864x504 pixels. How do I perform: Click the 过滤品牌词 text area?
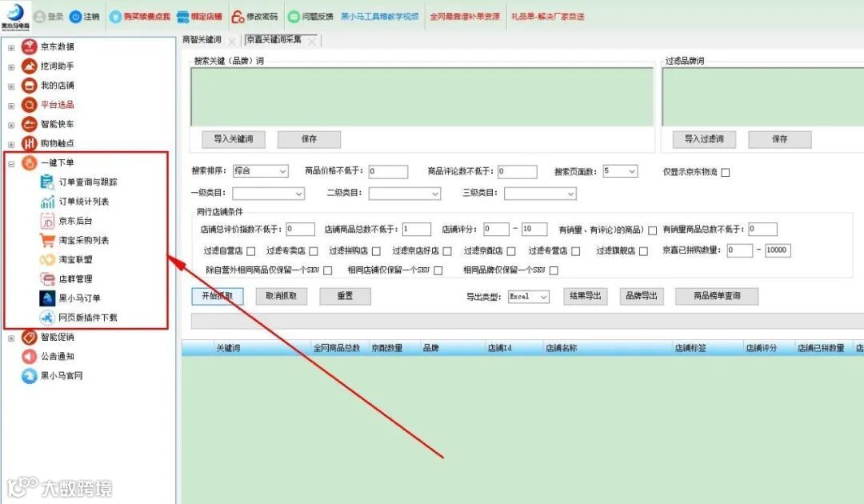click(x=762, y=97)
